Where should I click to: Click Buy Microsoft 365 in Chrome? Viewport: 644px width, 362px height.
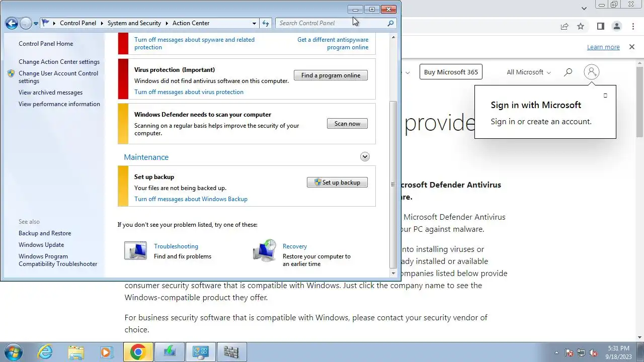pyautogui.click(x=451, y=72)
